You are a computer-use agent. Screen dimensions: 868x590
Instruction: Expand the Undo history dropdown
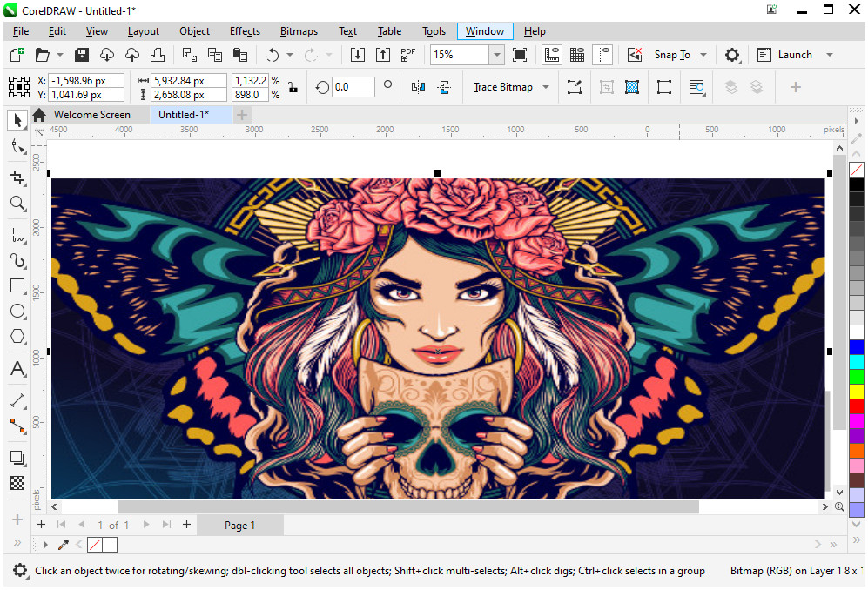click(x=290, y=54)
